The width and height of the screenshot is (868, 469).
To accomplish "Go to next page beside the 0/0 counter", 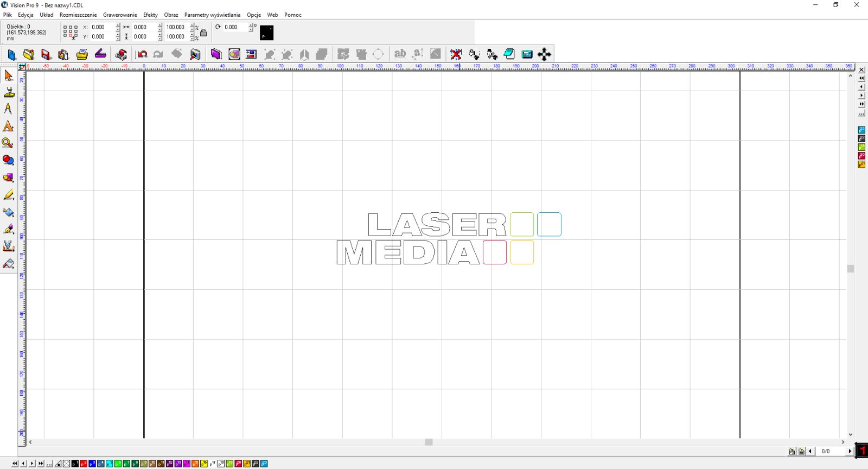I will point(850,451).
